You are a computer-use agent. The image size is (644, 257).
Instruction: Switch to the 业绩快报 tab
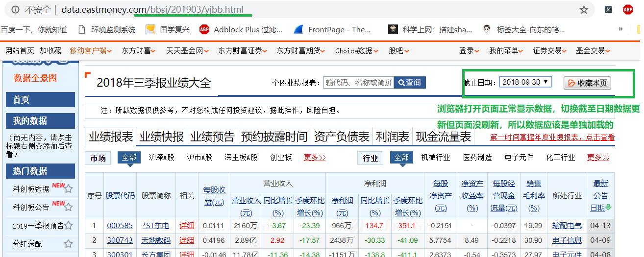coord(162,137)
